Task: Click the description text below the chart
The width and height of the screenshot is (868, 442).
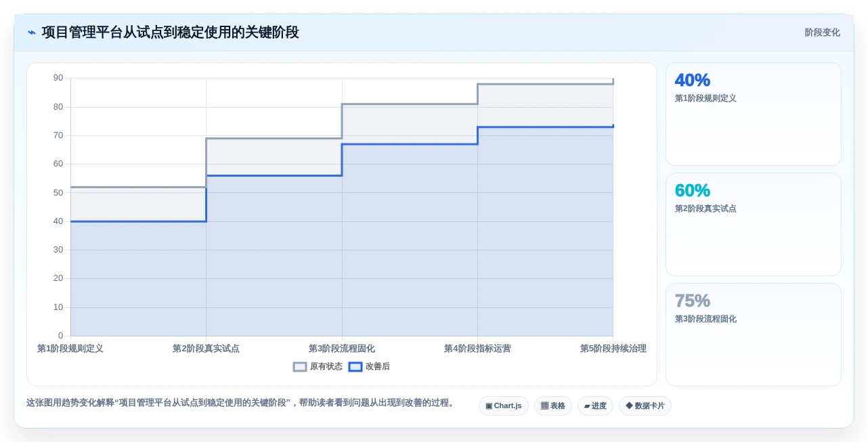Action: (240, 403)
